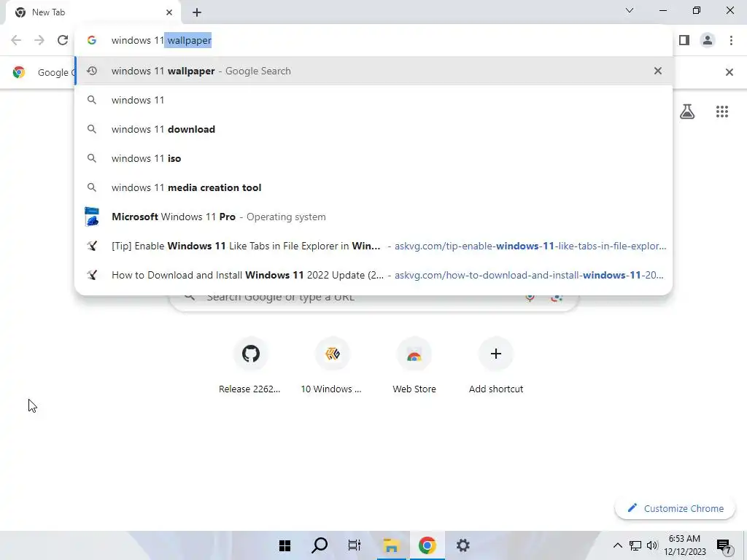Click the Google Lens image search icon
This screenshot has height=560, width=747.
pos(557,297)
